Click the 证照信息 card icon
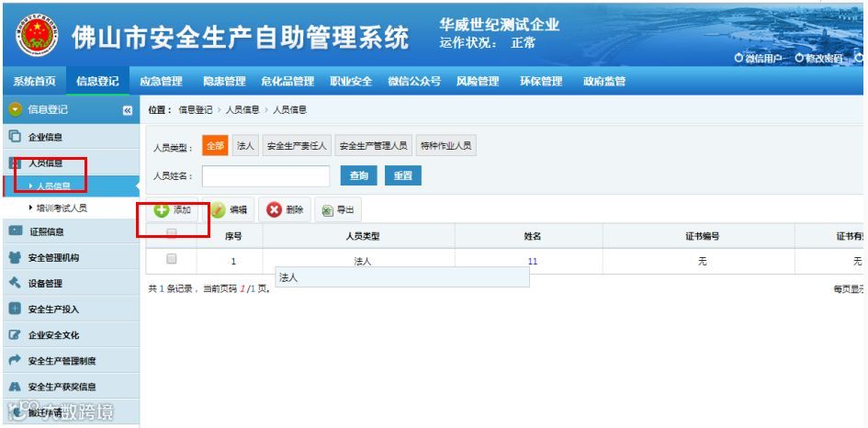 [16, 231]
